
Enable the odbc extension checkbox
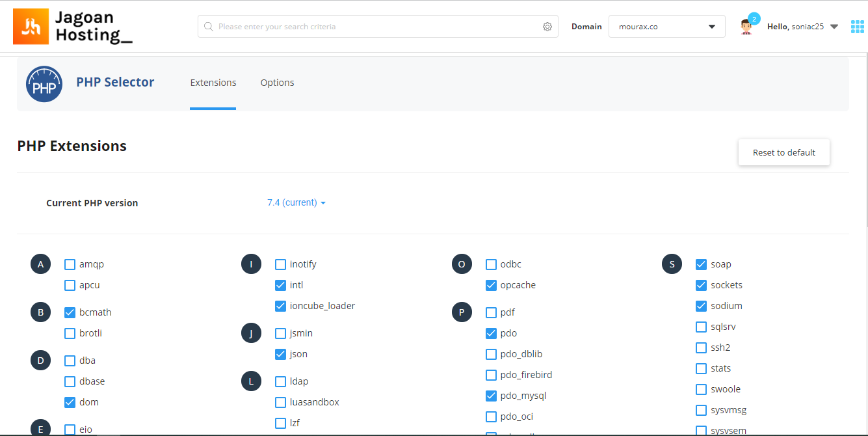[x=491, y=264]
